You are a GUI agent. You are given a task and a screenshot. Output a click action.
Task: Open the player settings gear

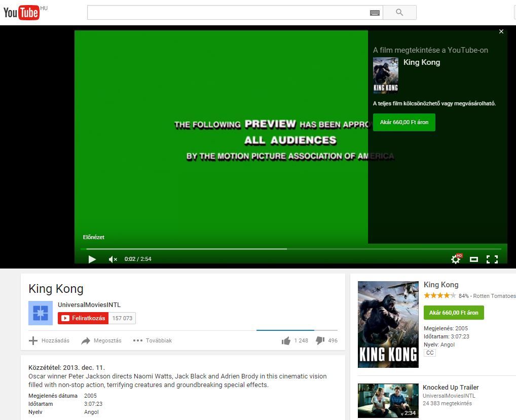[x=456, y=259]
